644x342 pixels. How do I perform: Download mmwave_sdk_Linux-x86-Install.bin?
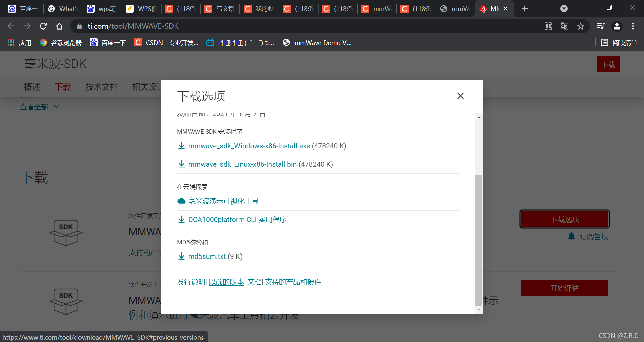(242, 164)
